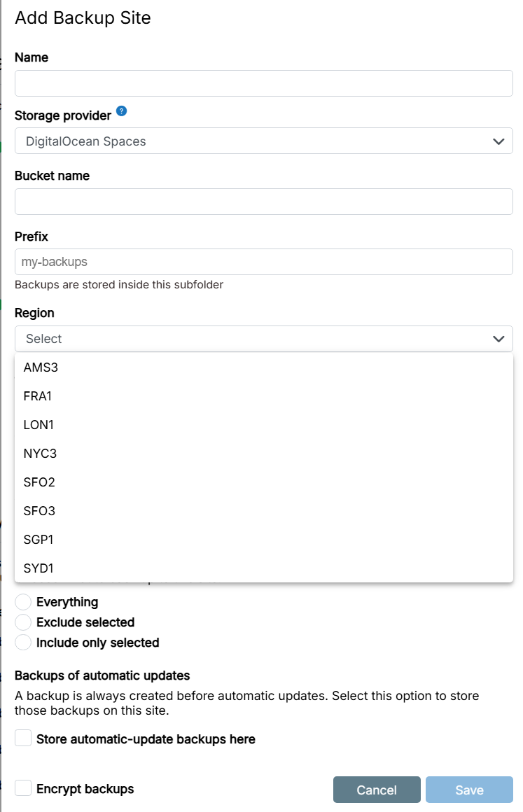Screen dimensions: 523x812
Task: Choose the SFO2 region option
Action: [39, 482]
